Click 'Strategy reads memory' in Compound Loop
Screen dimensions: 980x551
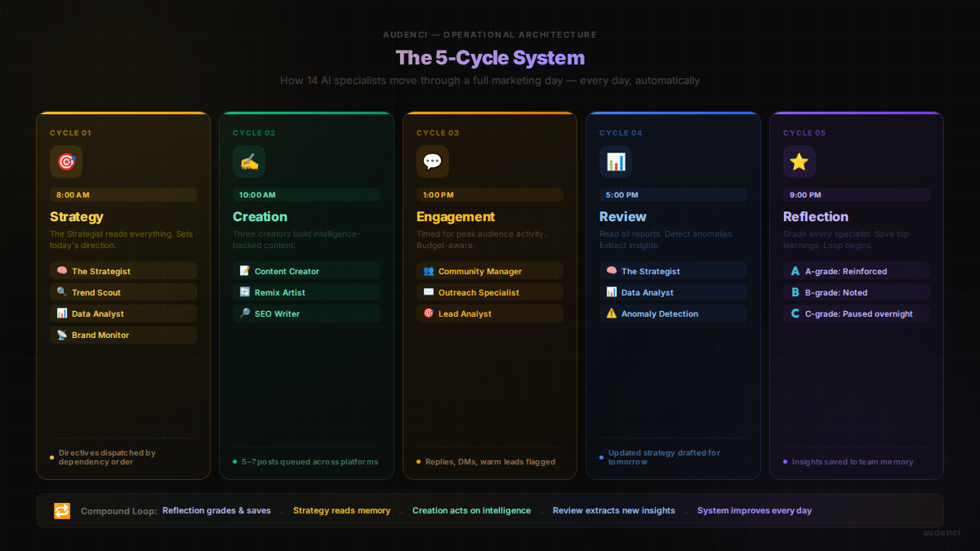(341, 511)
